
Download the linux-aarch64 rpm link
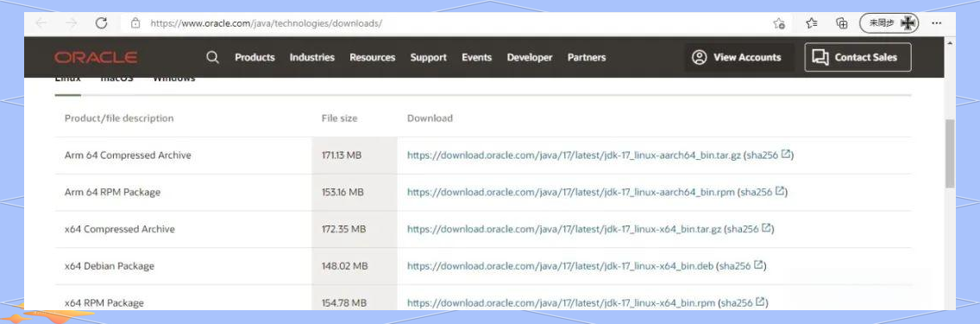coord(570,192)
